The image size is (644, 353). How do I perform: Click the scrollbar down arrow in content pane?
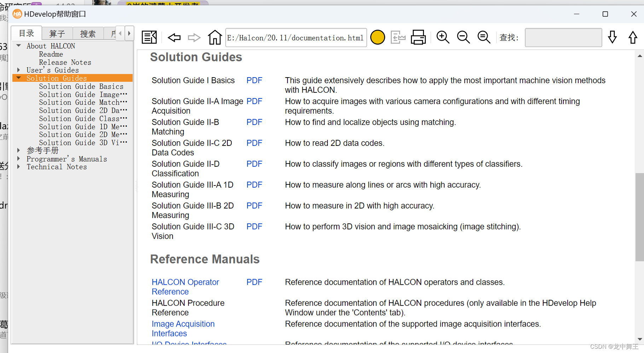coord(639,339)
